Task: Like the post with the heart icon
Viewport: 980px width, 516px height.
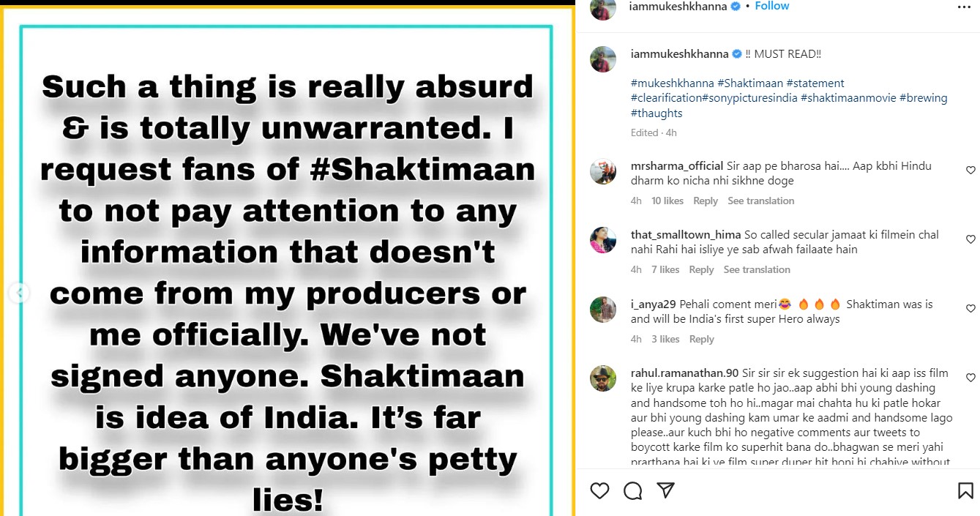Action: pos(599,490)
